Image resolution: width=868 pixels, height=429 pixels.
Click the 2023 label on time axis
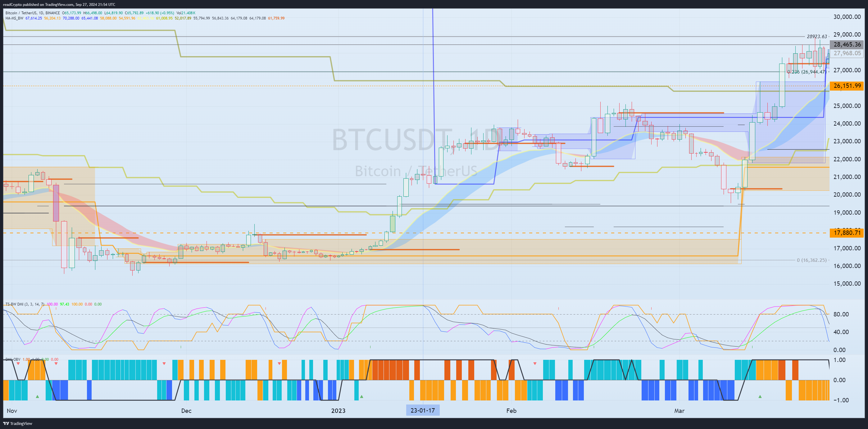point(338,411)
